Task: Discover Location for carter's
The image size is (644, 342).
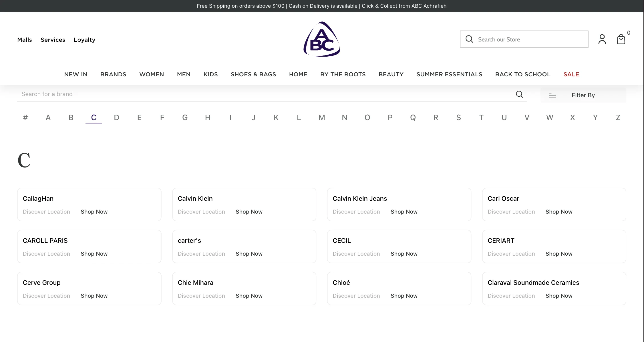Action: point(201,254)
